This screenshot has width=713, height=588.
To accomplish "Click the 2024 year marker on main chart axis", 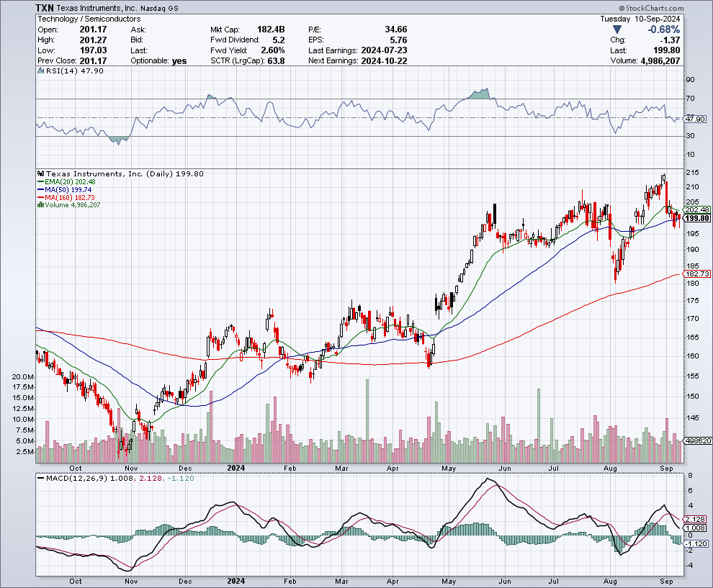I will [236, 467].
